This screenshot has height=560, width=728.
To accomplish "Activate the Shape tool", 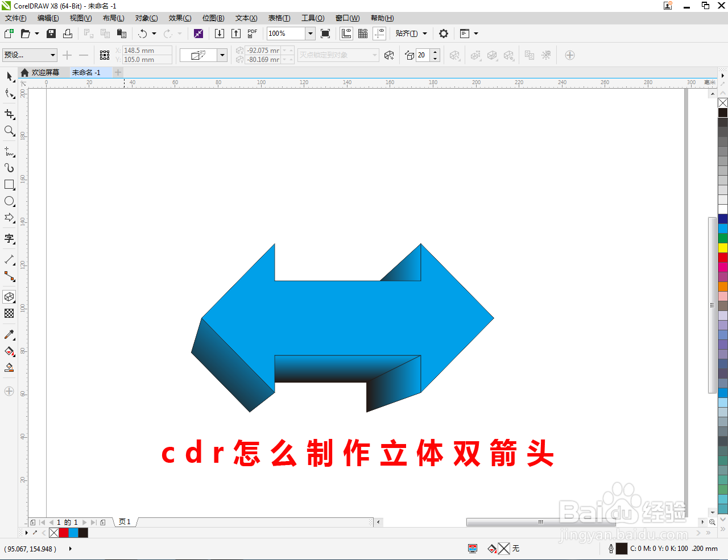I will click(9, 93).
